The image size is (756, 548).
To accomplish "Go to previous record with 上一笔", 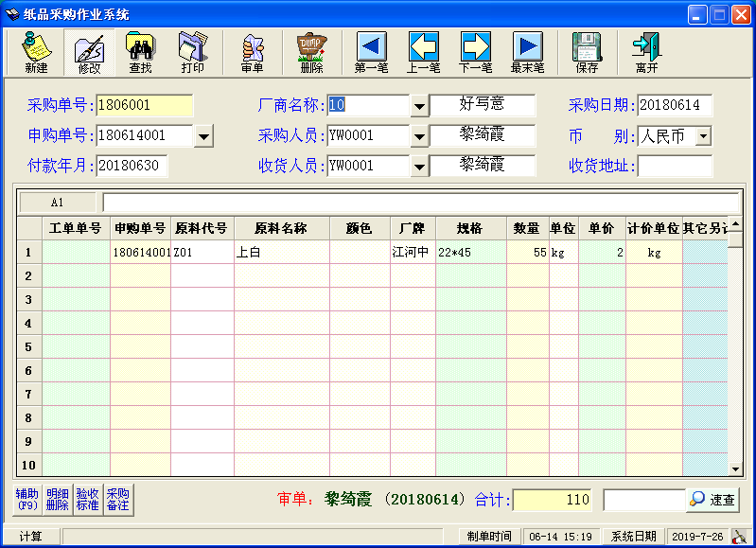I will point(423,52).
